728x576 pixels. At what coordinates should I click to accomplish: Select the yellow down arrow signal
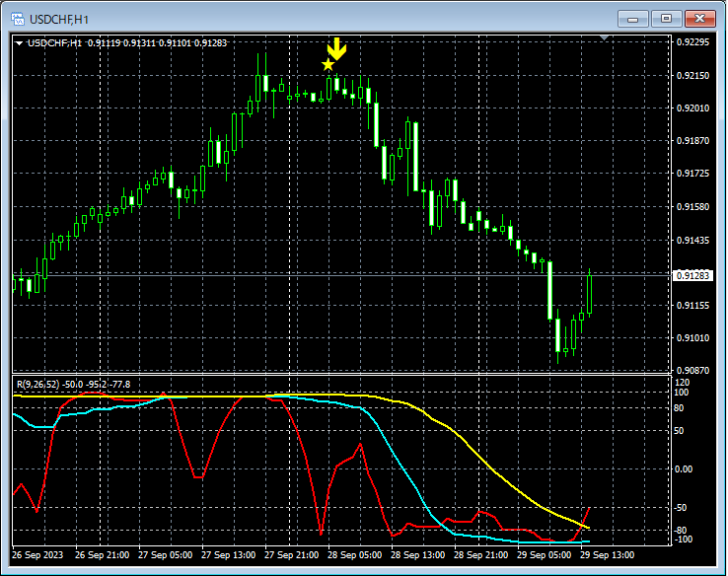(336, 48)
